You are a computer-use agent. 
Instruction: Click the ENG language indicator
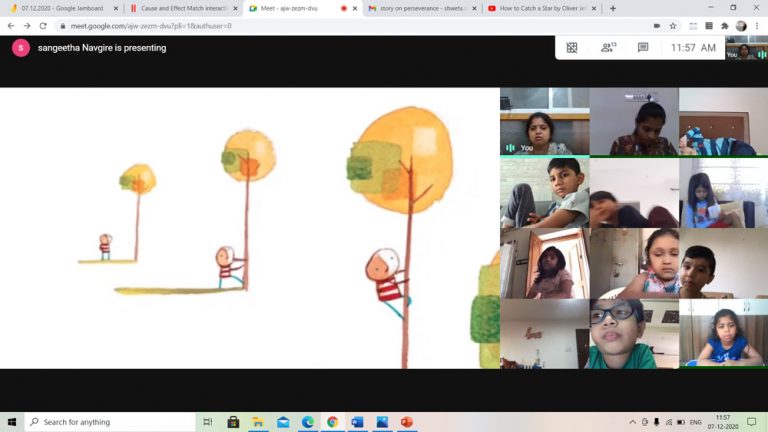tap(696, 422)
